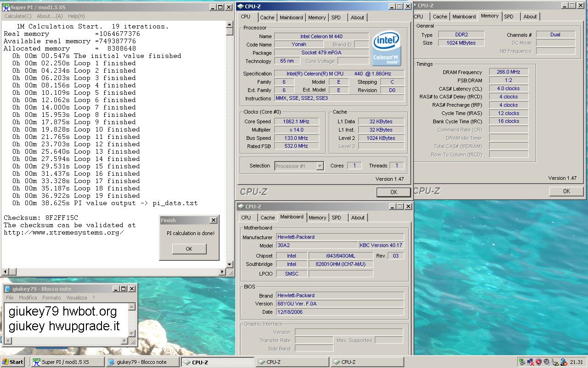The image size is (588, 368).
Task: Click the Intel Celeron M 440 name field
Action: (x=321, y=36)
